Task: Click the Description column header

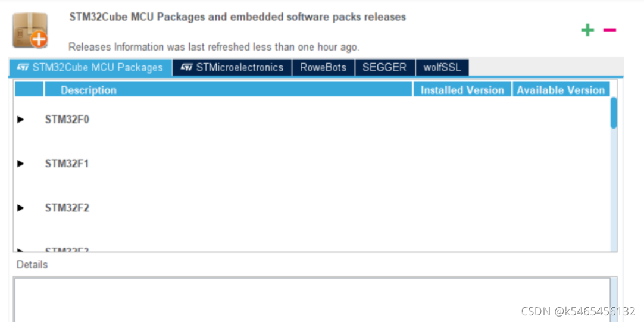Action: click(229, 89)
